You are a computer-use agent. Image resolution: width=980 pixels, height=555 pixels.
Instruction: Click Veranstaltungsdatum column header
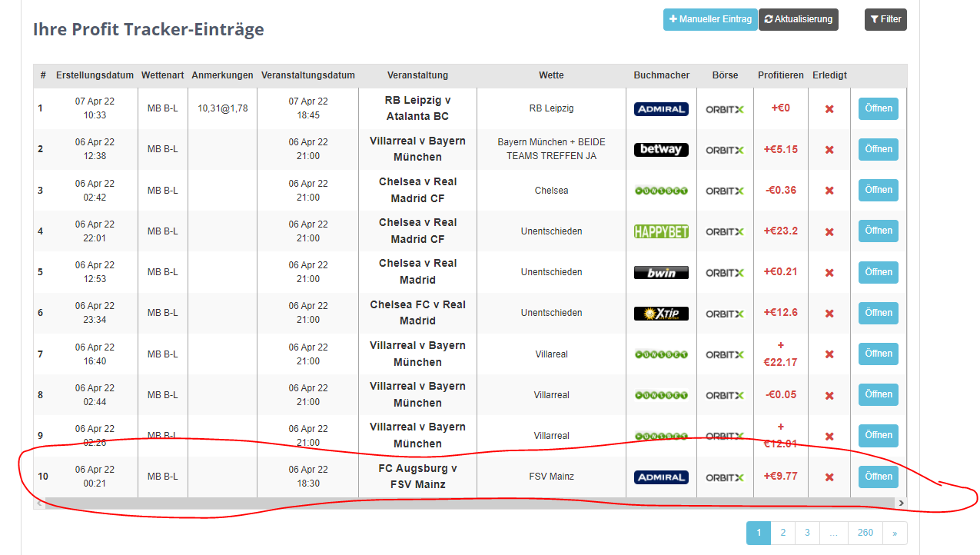pyautogui.click(x=308, y=75)
